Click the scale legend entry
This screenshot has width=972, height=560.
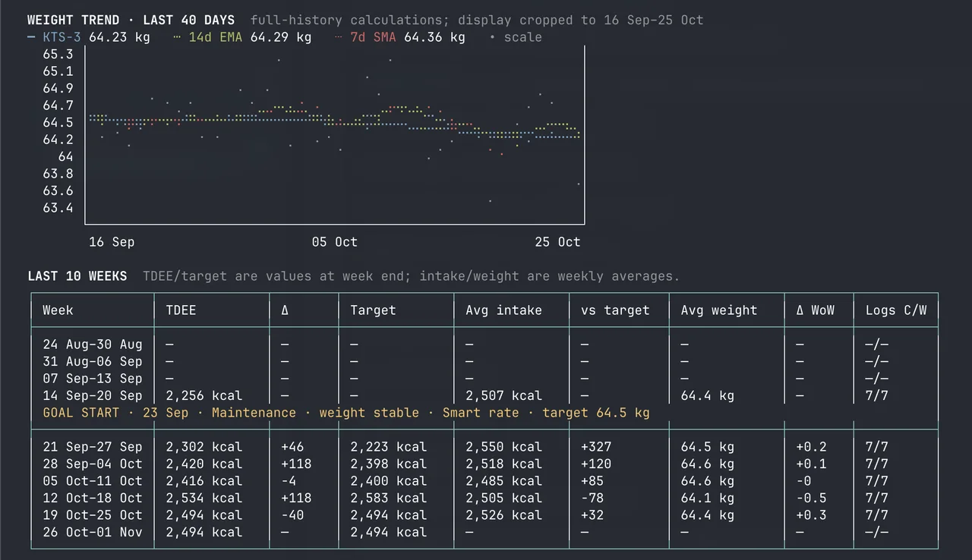click(x=516, y=37)
